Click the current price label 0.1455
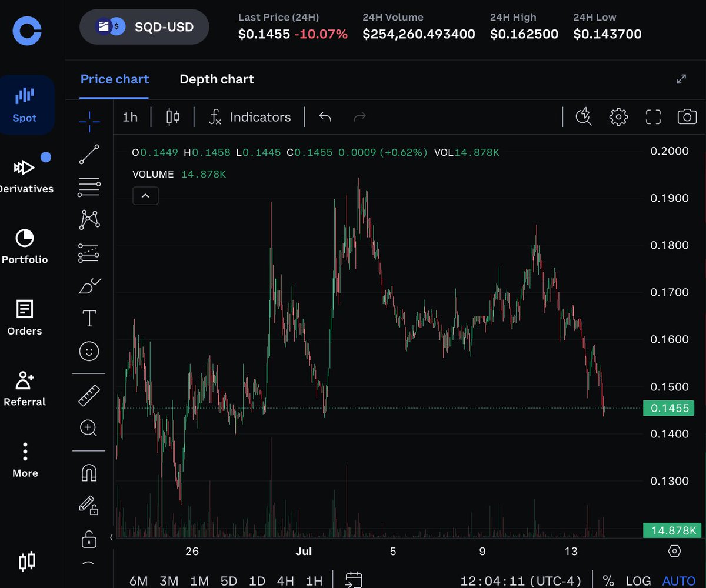 tap(669, 408)
